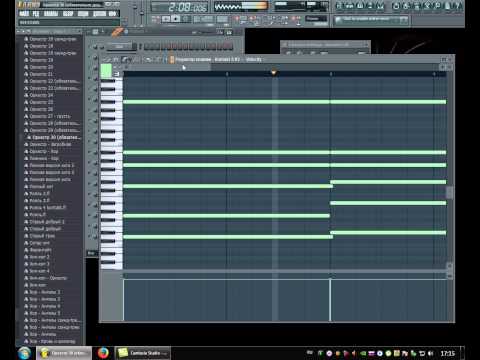
Task: Click the green color swatch in piano roll
Action: (106, 71)
